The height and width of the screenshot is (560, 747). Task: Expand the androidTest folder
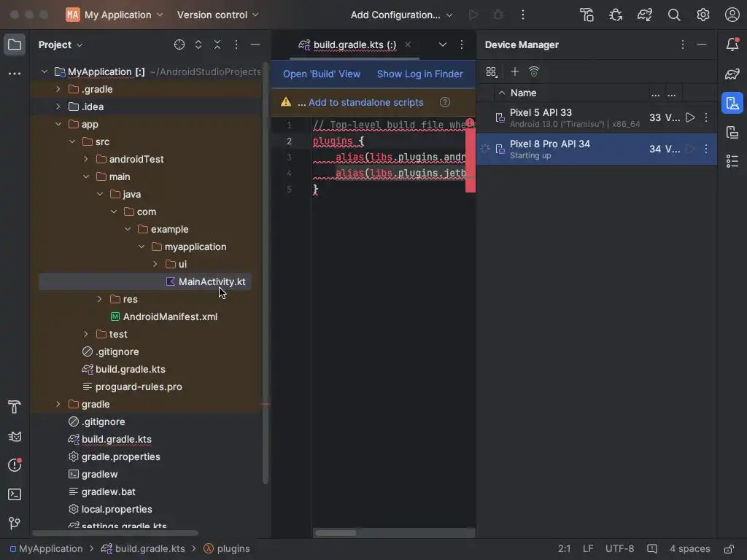86,159
